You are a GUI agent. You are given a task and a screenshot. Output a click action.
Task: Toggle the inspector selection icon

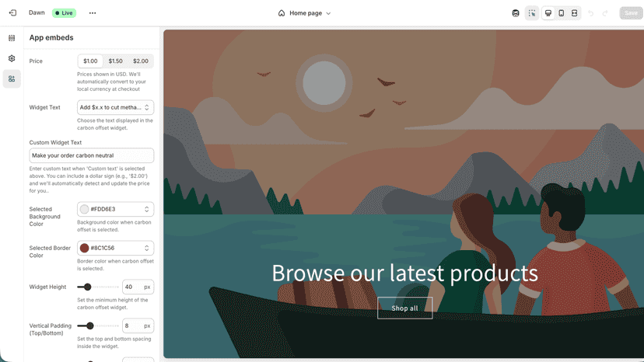532,13
